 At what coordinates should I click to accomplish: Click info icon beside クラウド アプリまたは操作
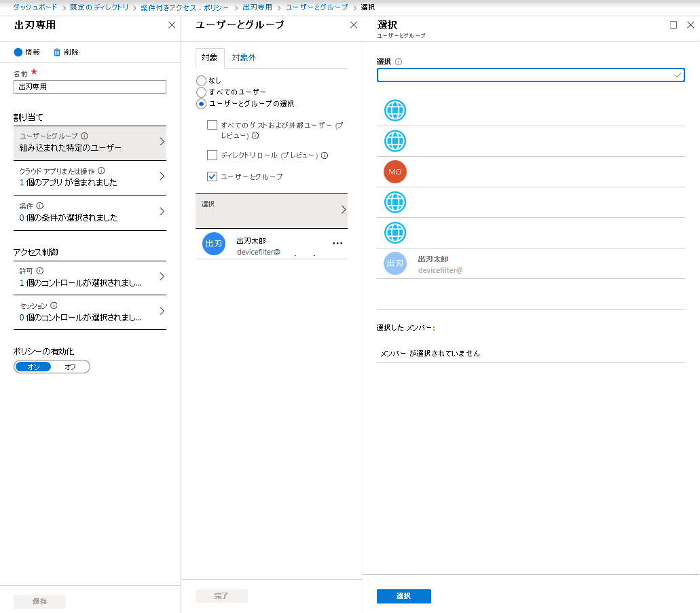[x=101, y=170]
